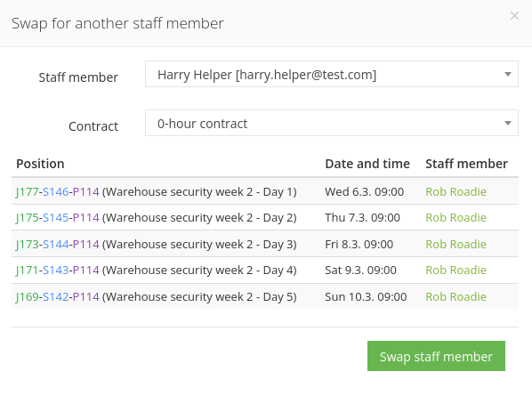Open job link J173
This screenshot has width=532, height=396.
tap(28, 245)
